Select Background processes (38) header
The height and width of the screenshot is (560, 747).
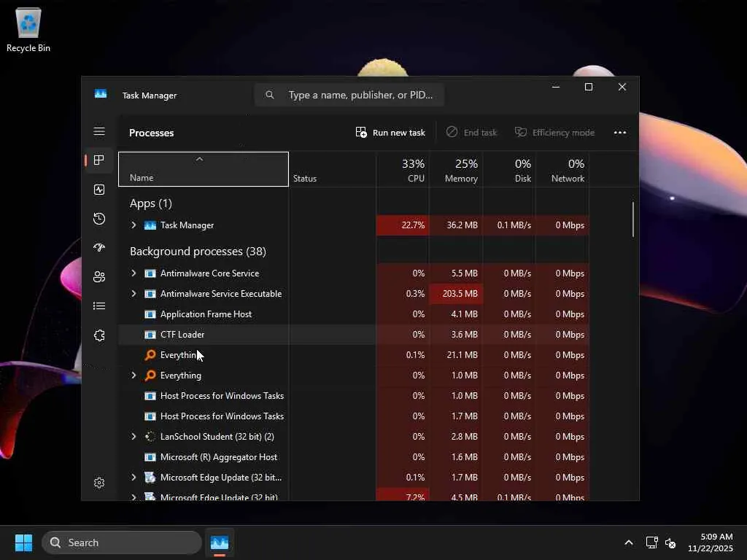[x=198, y=251]
